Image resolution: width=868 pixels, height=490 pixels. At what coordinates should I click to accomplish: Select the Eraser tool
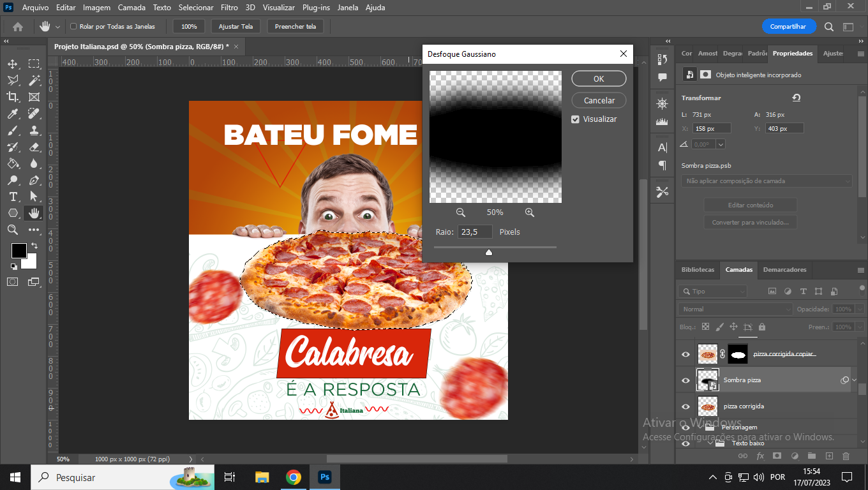pos(34,147)
